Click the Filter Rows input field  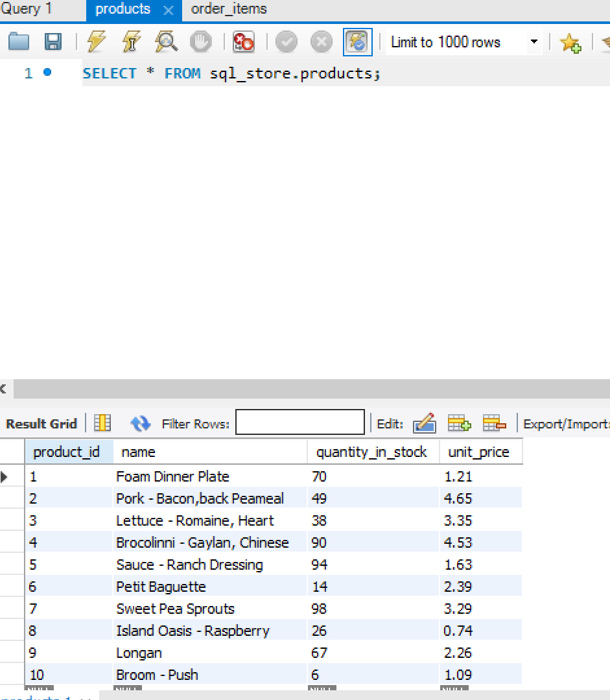coord(299,424)
